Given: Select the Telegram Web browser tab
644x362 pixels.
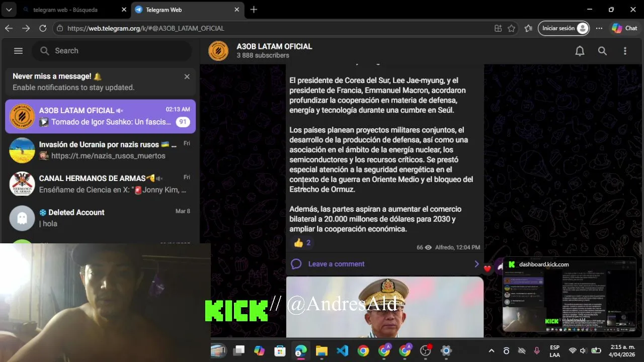Looking at the screenshot, I should [x=187, y=10].
